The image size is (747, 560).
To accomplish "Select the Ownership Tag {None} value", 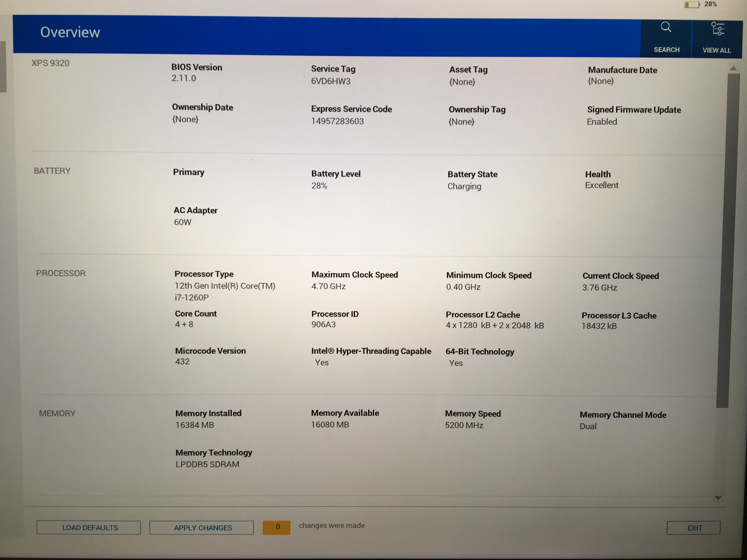I will coord(461,121).
